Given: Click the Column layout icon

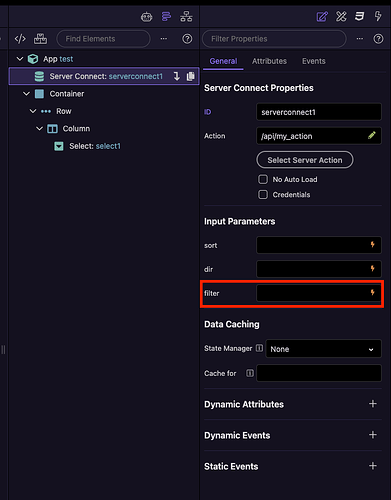Looking at the screenshot, I should coord(52,129).
